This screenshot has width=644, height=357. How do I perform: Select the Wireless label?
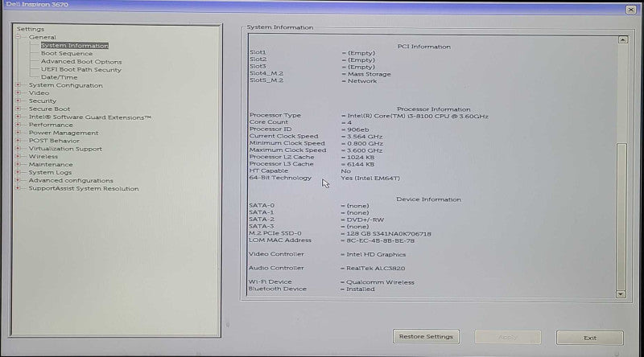tap(43, 156)
